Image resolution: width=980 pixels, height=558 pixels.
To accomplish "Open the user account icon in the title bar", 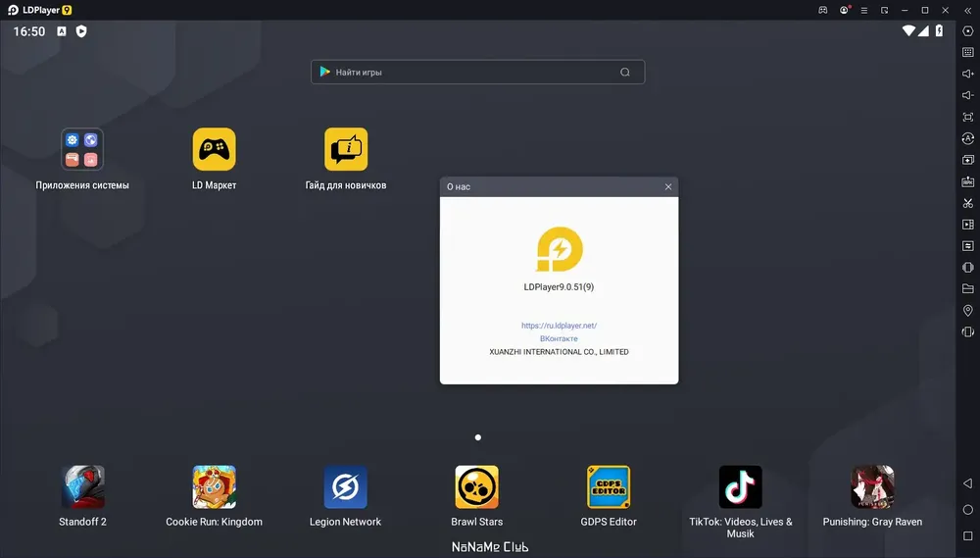I will coord(845,10).
